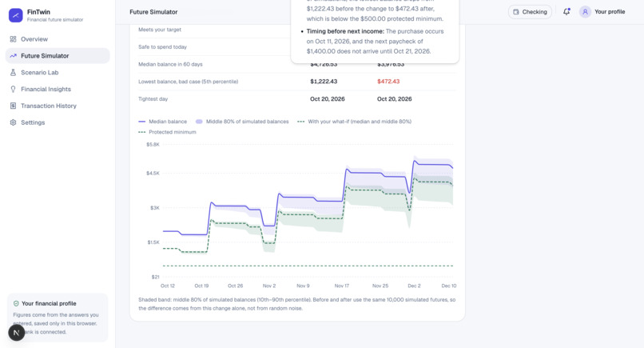Open the Overview page
Image resolution: width=644 pixels, height=348 pixels.
tap(58, 39)
